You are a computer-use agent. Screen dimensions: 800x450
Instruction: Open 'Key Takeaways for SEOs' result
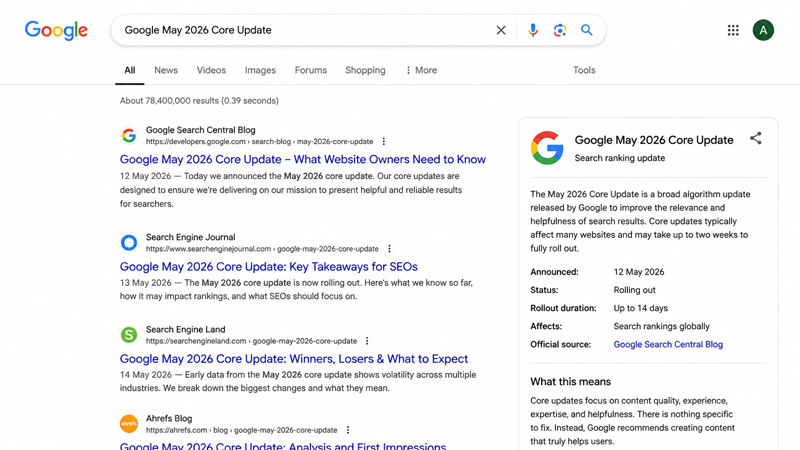268,266
